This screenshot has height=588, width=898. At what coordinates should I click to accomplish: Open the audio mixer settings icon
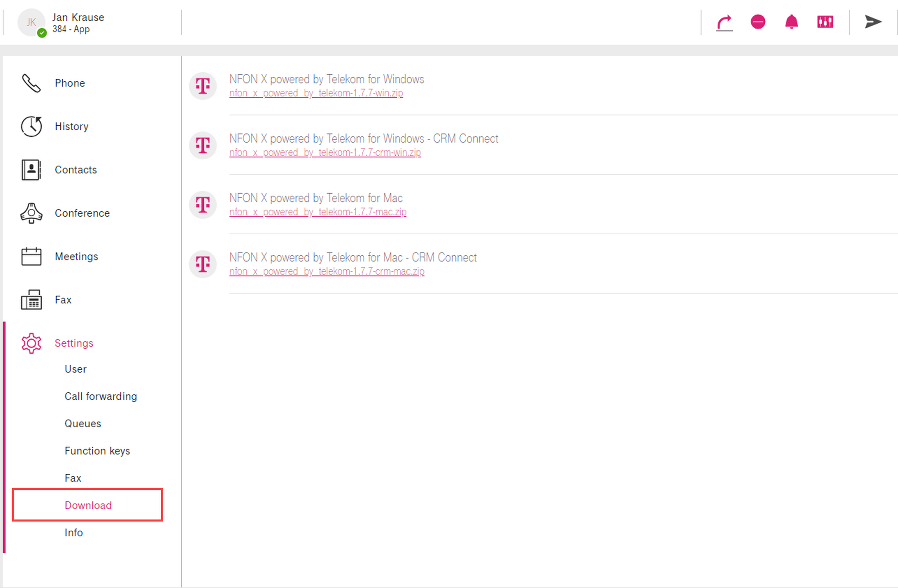click(825, 22)
